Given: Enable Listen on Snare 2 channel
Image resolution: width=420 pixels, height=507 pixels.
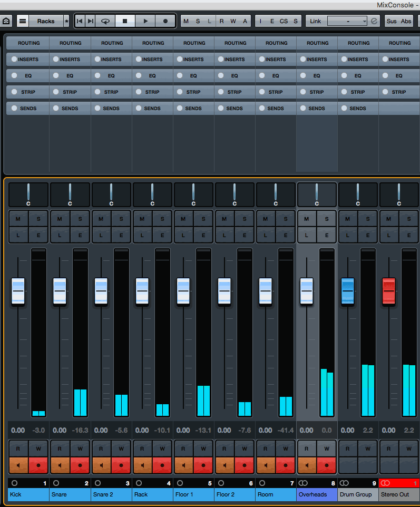Looking at the screenshot, I should point(101,236).
